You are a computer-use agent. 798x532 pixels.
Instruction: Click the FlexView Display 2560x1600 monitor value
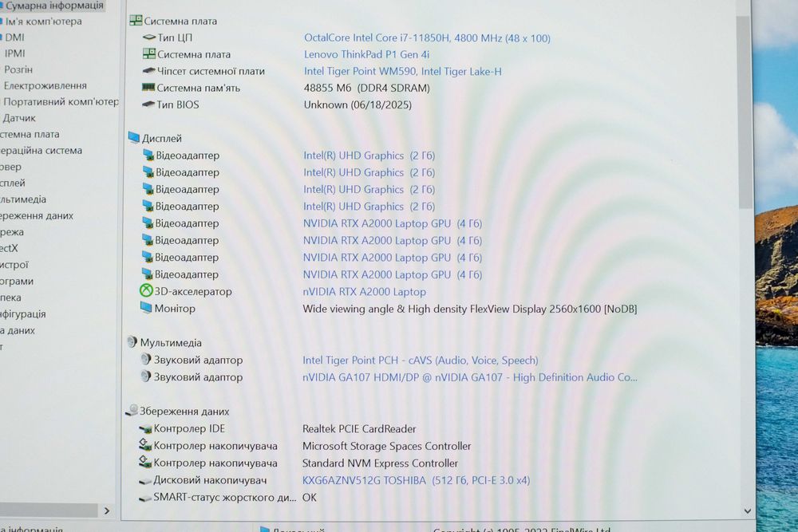tap(470, 309)
